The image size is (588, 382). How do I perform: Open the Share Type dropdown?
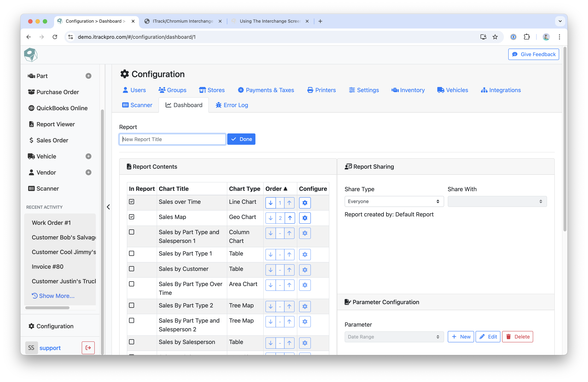[394, 201]
